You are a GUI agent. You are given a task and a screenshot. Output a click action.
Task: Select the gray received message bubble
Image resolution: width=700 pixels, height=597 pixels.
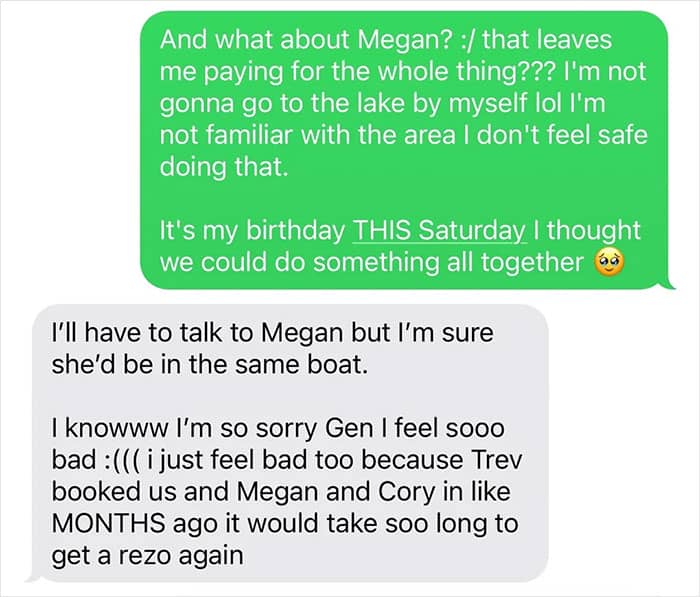coord(290,440)
